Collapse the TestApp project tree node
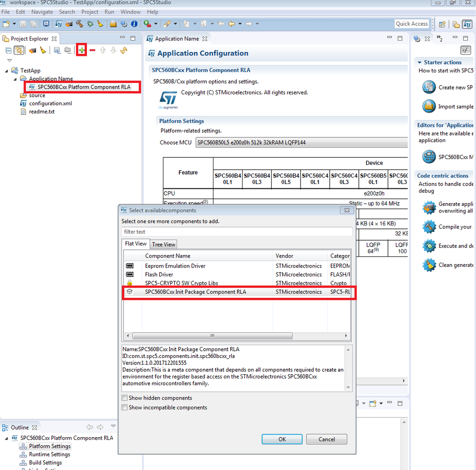This screenshot has width=476, height=470. (x=7, y=71)
